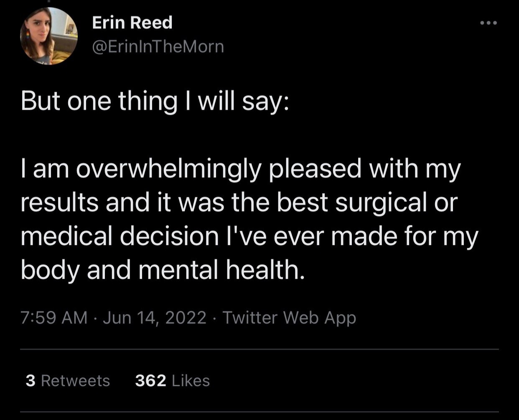Image resolution: width=519 pixels, height=420 pixels.
Task: Click the 'overwhelmingly pleased' tweet line
Action: pos(241,169)
